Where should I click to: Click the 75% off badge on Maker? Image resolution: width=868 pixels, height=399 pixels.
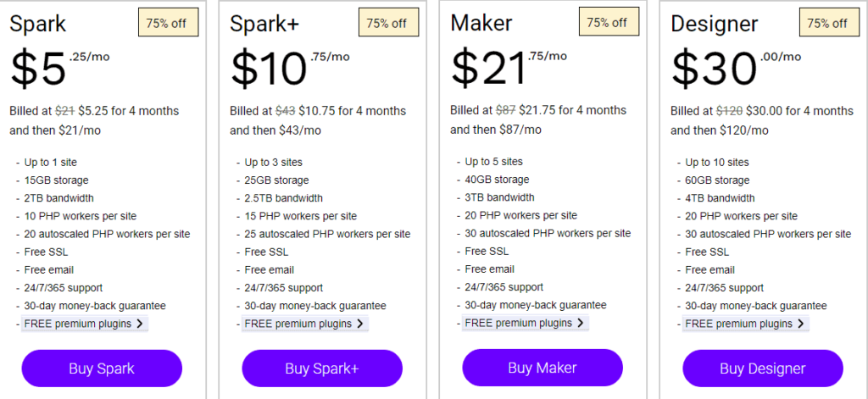click(608, 22)
